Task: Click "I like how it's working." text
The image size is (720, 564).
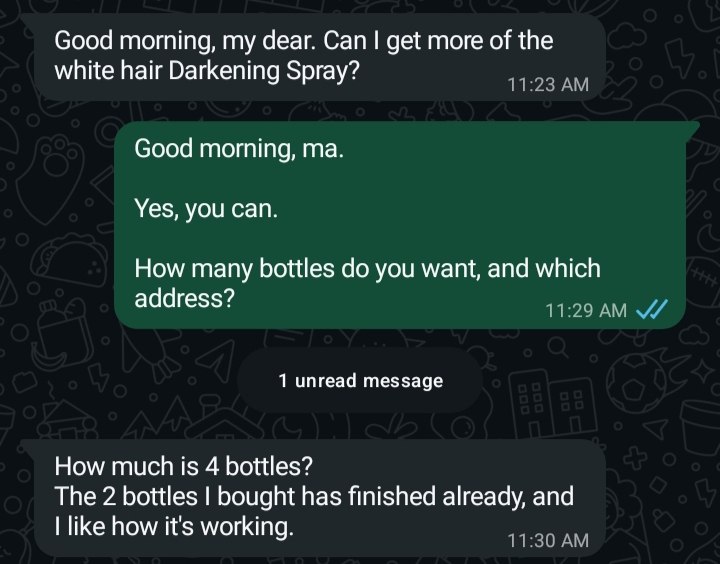Action: click(174, 527)
